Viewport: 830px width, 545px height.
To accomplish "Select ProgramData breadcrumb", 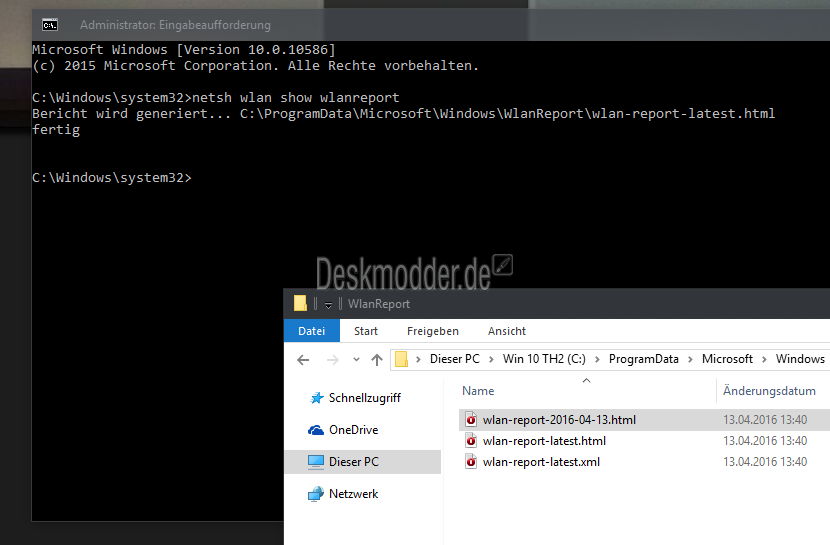I will [644, 359].
